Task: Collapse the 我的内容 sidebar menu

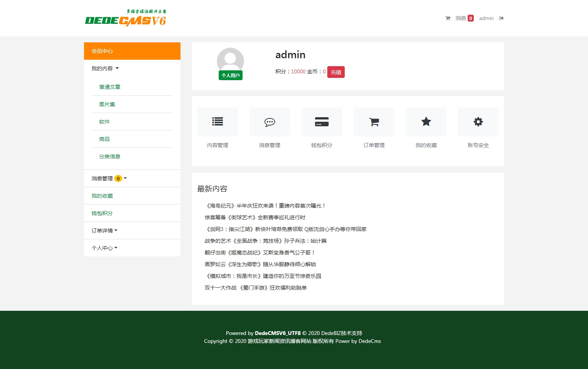Action: click(105, 68)
